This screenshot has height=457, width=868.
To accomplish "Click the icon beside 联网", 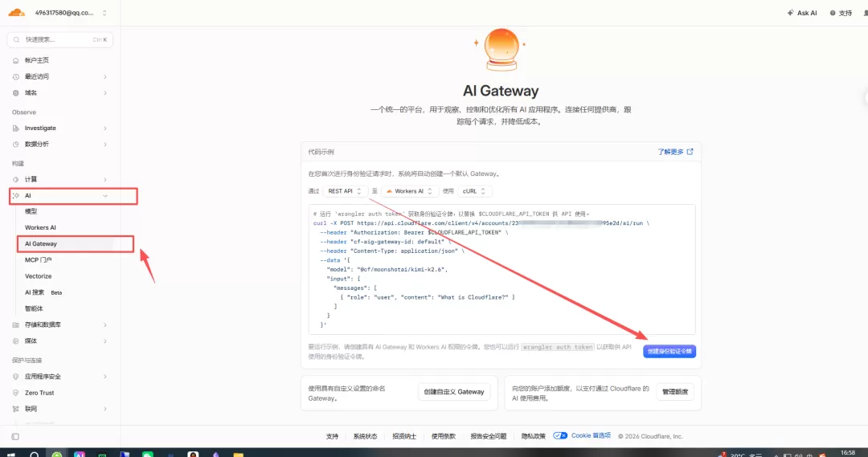I will point(15,409).
